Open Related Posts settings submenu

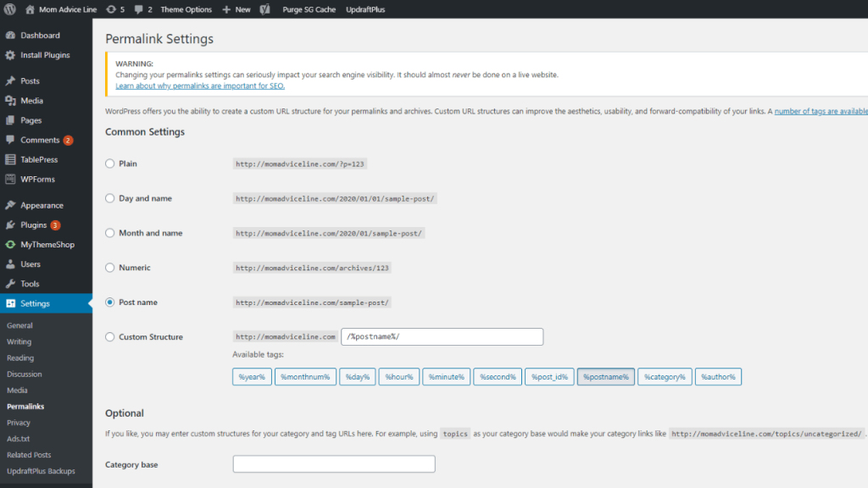29,455
